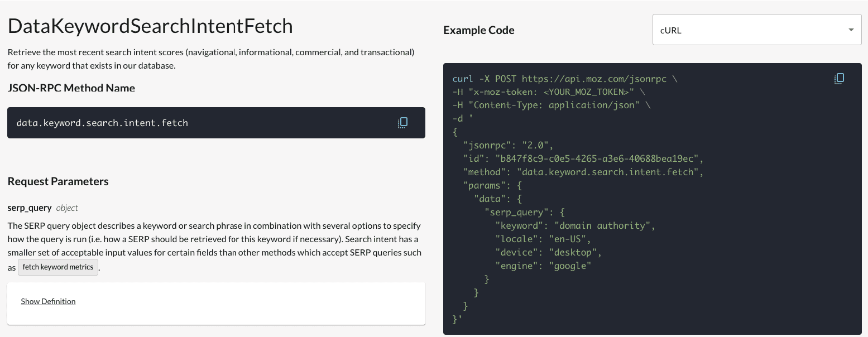
Task: Copy the JSON-RPC method name
Action: (x=402, y=123)
